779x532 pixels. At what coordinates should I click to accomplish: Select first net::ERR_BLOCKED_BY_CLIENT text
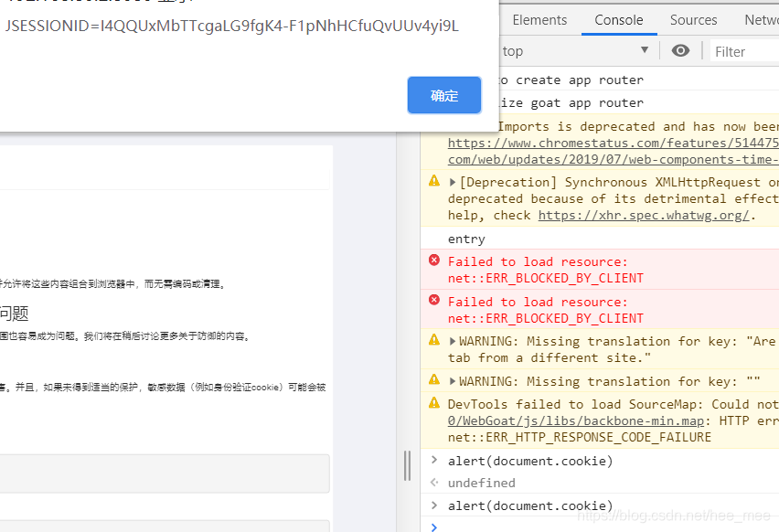(x=546, y=278)
